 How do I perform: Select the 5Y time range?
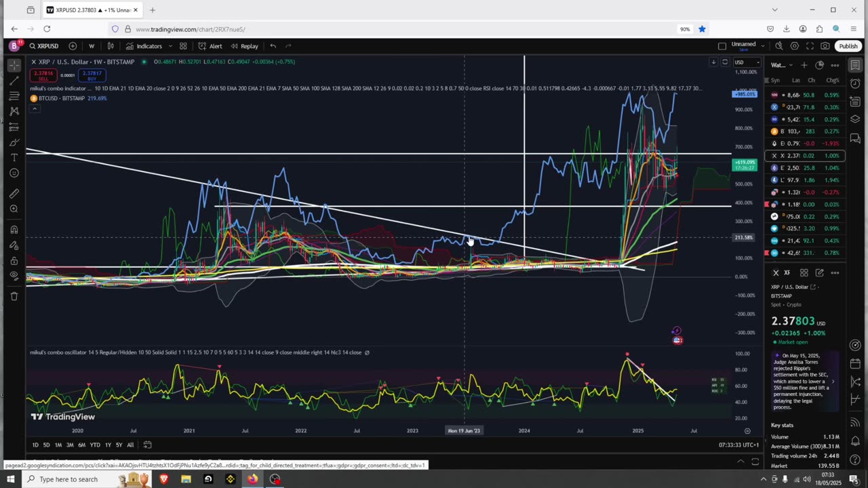pyautogui.click(x=119, y=445)
